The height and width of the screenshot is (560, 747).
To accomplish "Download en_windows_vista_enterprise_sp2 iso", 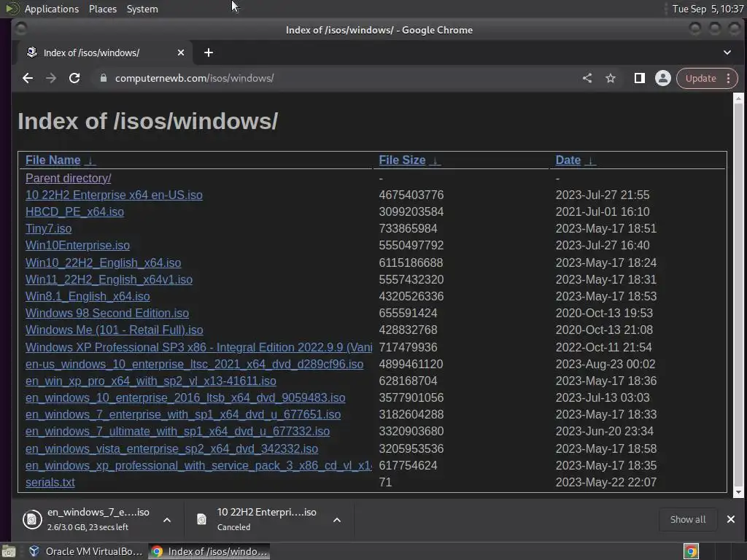I will tap(171, 448).
